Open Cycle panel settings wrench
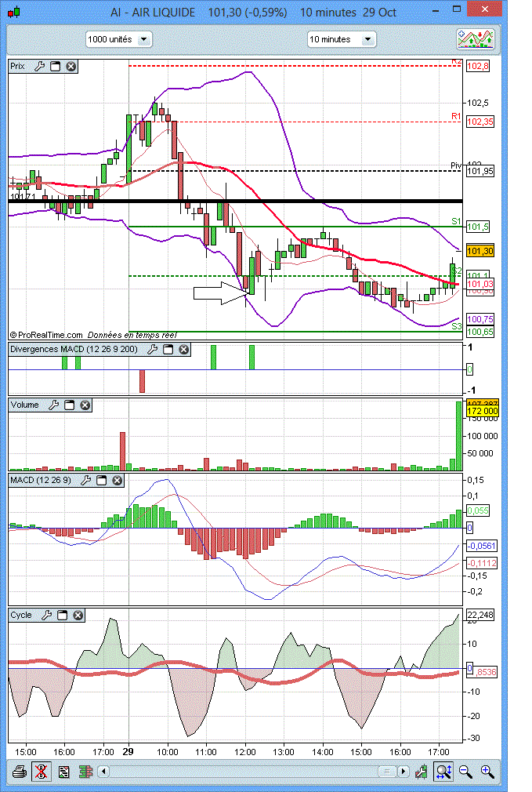 point(46,616)
